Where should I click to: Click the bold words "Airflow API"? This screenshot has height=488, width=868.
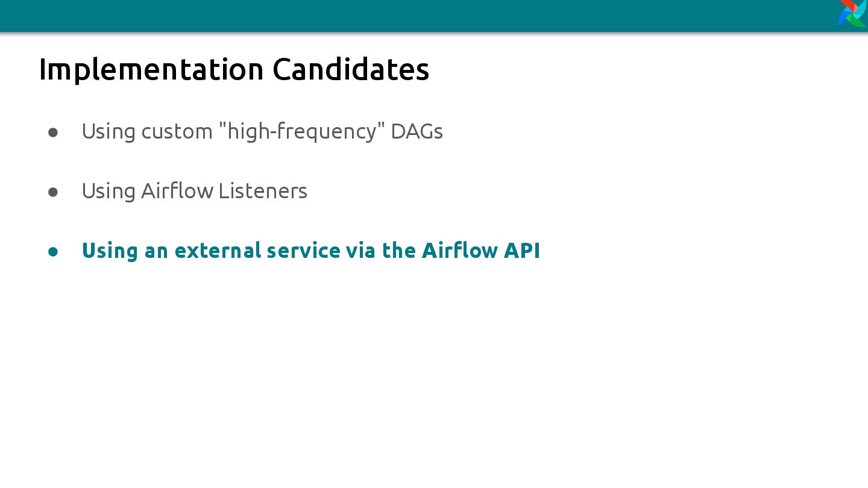(481, 251)
